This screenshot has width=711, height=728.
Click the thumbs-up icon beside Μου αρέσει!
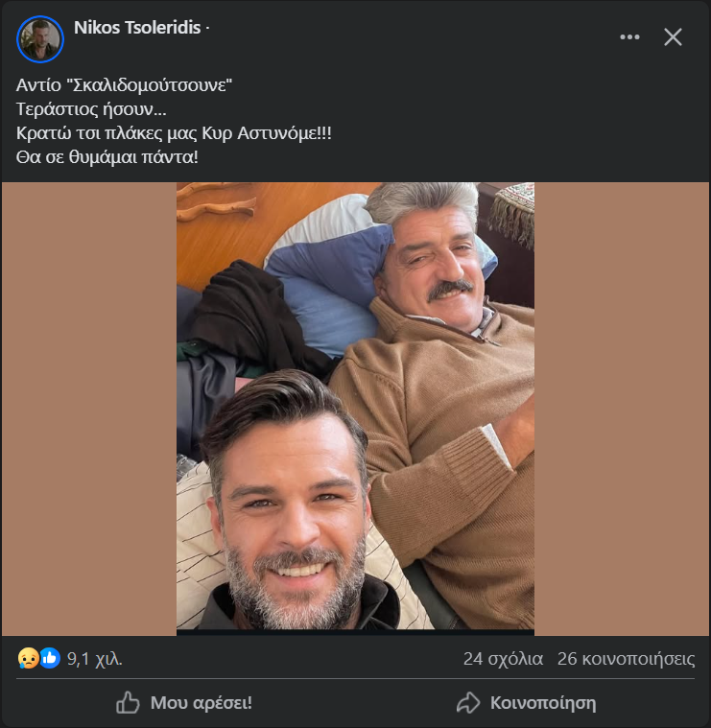point(128,703)
